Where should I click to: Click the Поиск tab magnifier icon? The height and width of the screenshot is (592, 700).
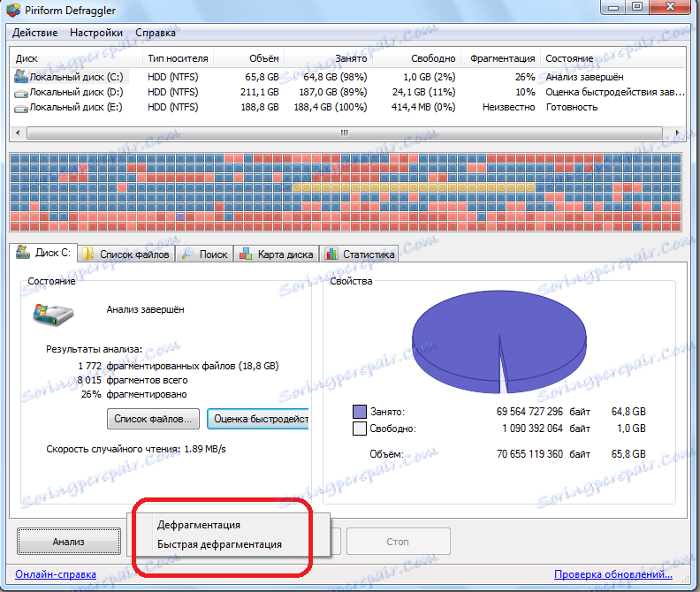point(187,254)
